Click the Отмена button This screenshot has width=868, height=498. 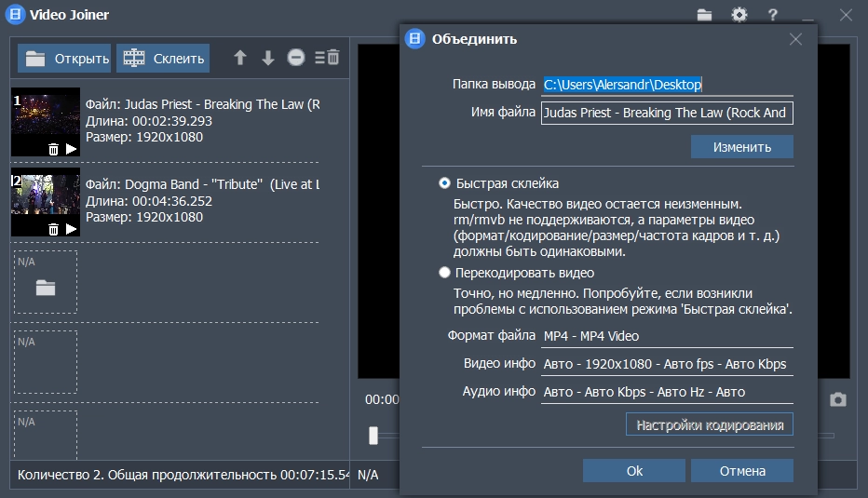point(741,471)
